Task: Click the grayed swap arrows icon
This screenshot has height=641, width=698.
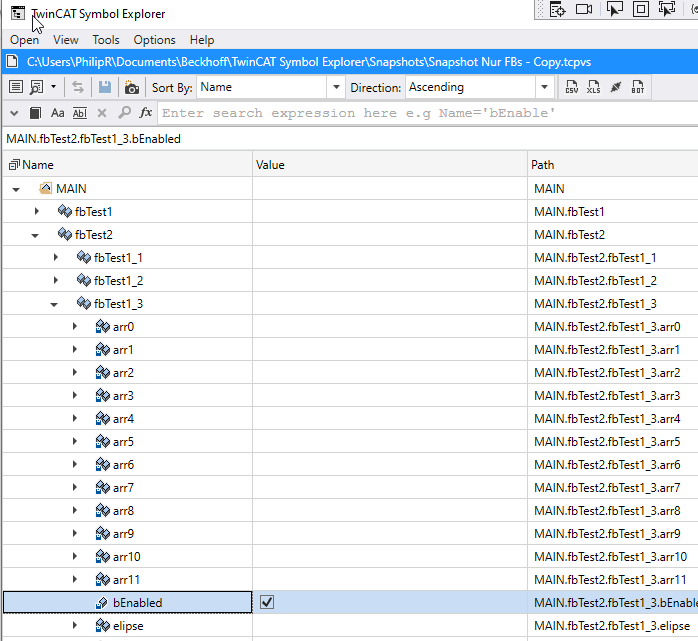Action: tap(78, 87)
